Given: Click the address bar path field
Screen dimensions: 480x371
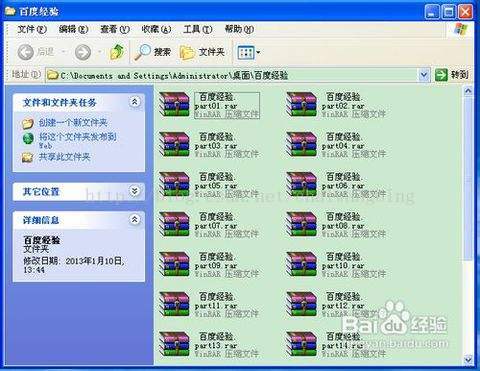Looking at the screenshot, I should tap(232, 75).
